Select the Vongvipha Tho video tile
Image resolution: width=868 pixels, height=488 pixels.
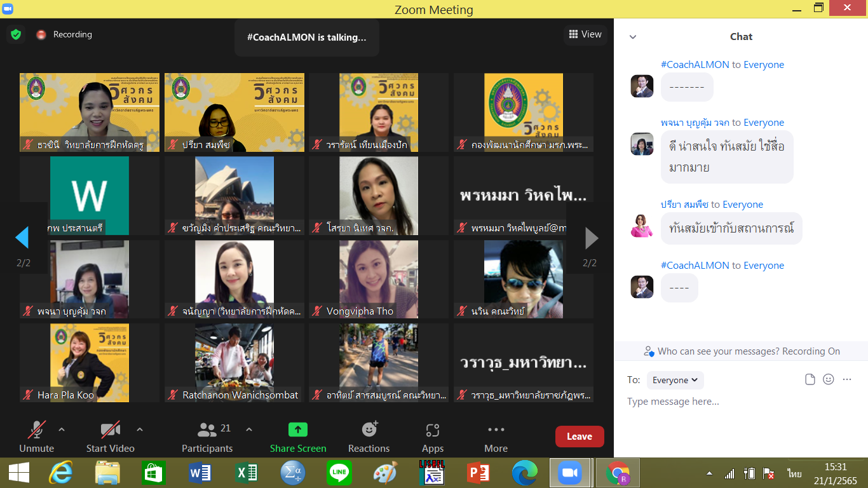coord(379,279)
